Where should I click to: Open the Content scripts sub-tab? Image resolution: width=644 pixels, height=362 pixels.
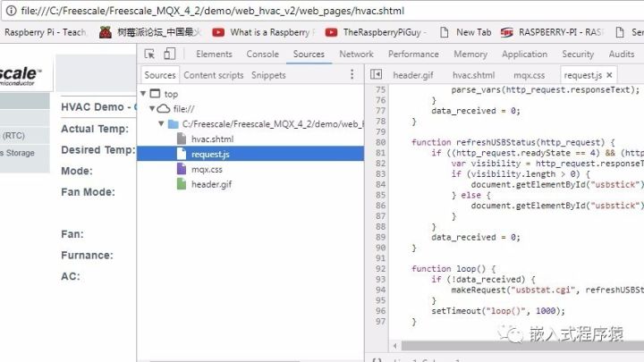214,75
